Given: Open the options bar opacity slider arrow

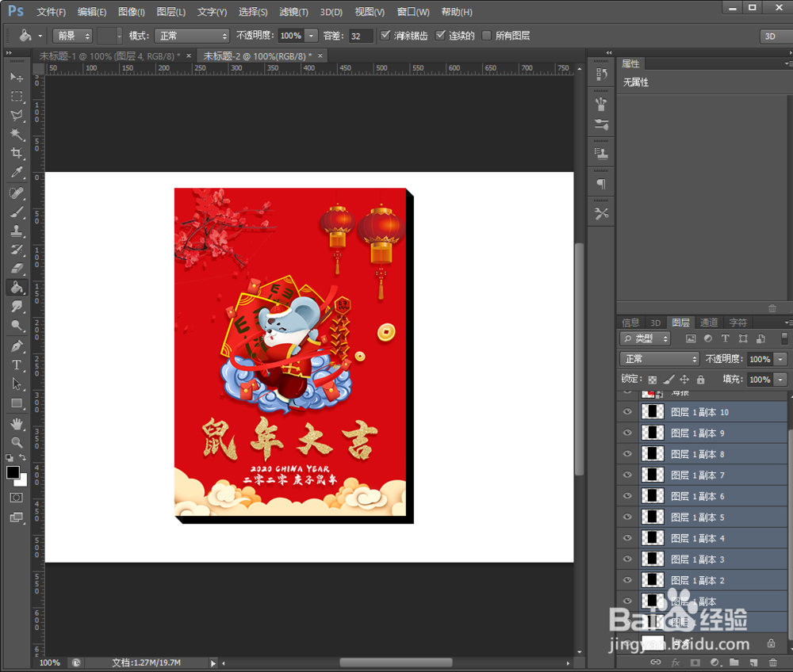Looking at the screenshot, I should pos(312,36).
